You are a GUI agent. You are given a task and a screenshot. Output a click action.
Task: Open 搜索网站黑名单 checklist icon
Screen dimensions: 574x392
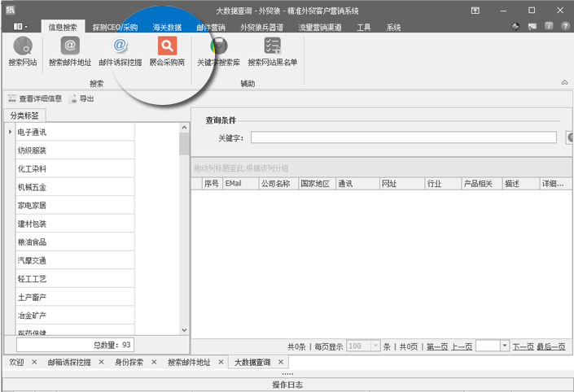point(273,47)
